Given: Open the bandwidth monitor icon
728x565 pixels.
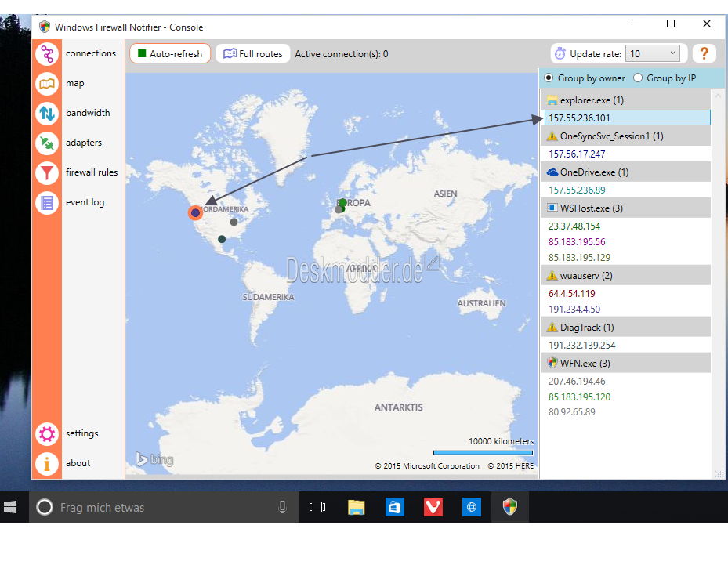Looking at the screenshot, I should click(x=47, y=114).
